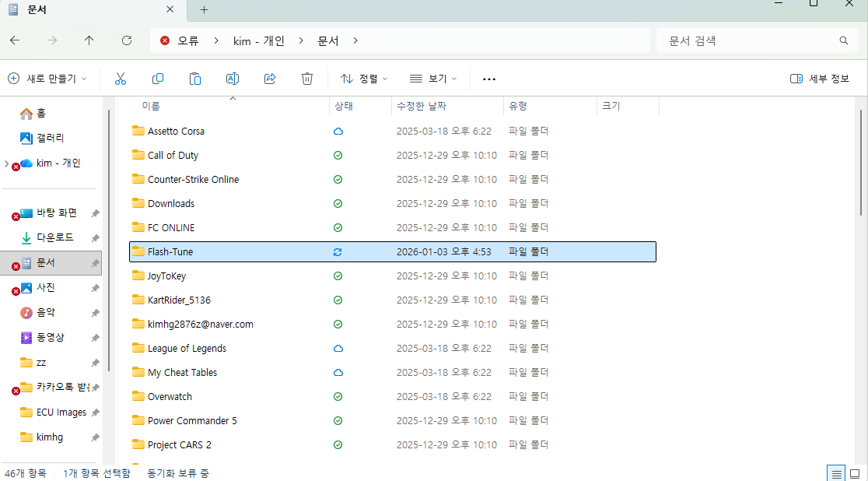868x481 pixels.
Task: Open the 정렬 sort dropdown
Action: click(363, 79)
